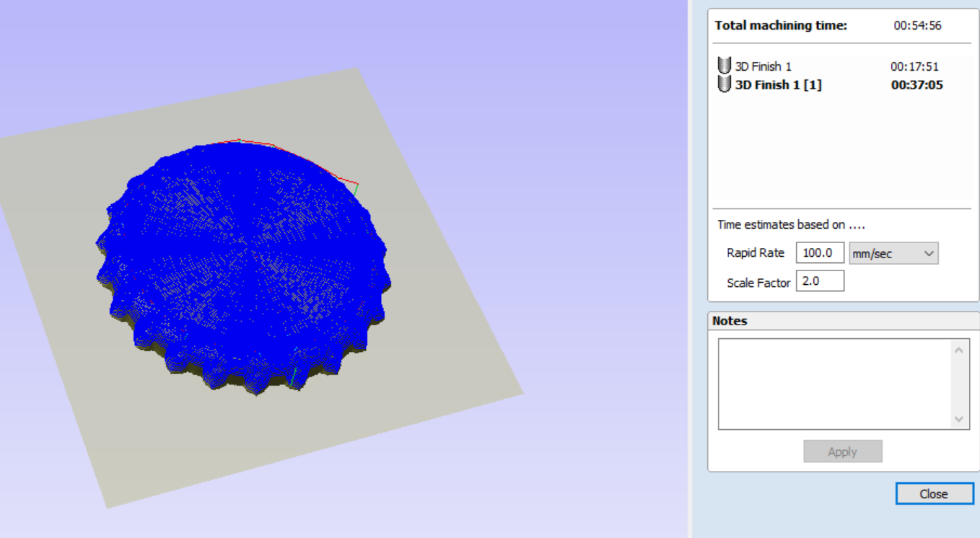This screenshot has height=538, width=980.
Task: Click inside the Notes text area
Action: click(x=834, y=384)
